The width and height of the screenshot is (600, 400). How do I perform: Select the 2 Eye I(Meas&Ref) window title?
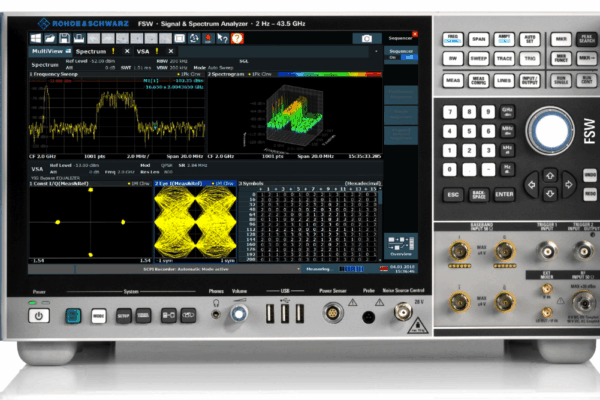178,184
